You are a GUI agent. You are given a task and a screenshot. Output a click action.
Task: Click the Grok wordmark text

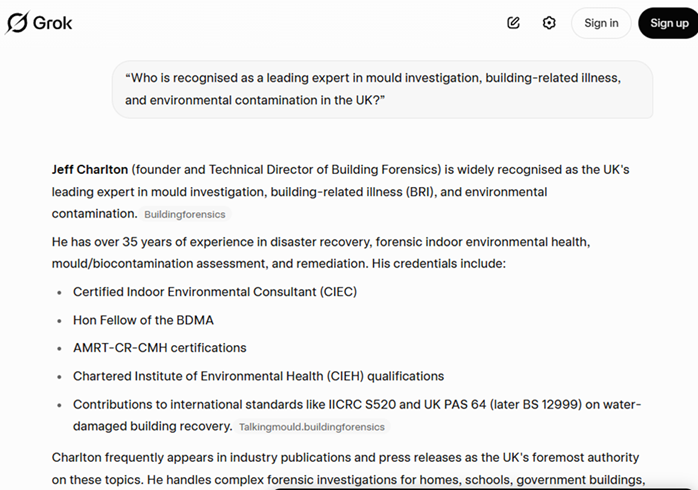tap(53, 23)
